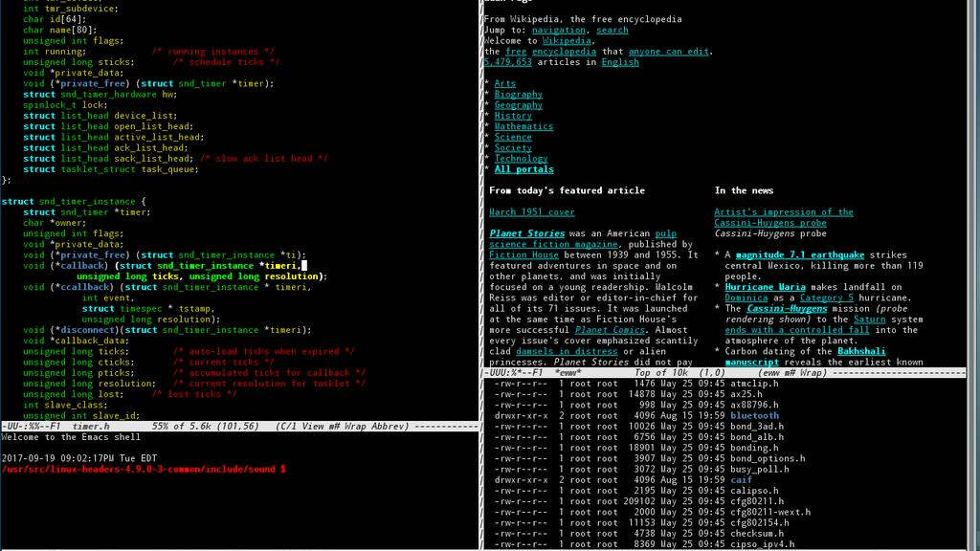980x551 pixels.
Task: Open the Biography portal link
Action: (x=518, y=95)
